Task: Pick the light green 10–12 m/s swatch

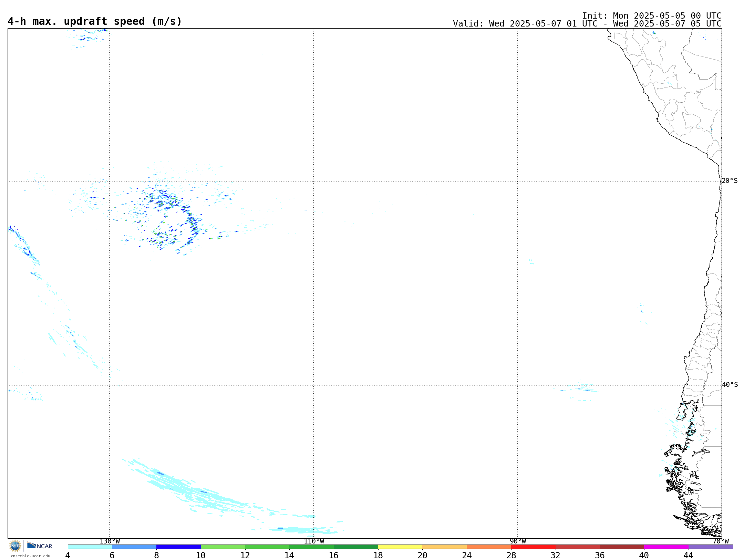Action: tap(223, 547)
